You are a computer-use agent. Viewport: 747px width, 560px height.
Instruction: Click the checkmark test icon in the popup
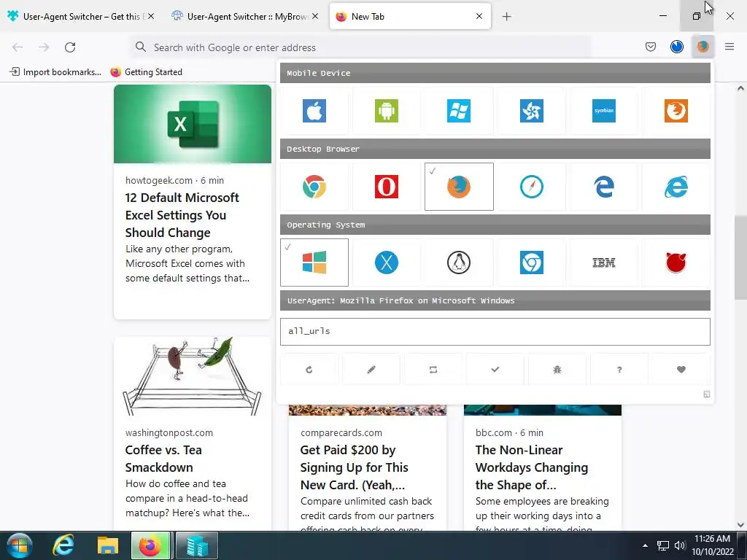click(x=495, y=370)
